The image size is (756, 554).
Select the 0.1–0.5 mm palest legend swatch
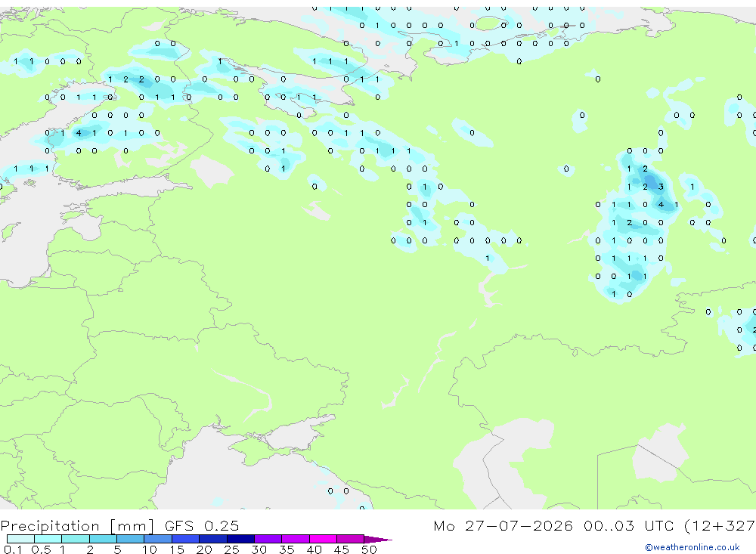pos(20,539)
